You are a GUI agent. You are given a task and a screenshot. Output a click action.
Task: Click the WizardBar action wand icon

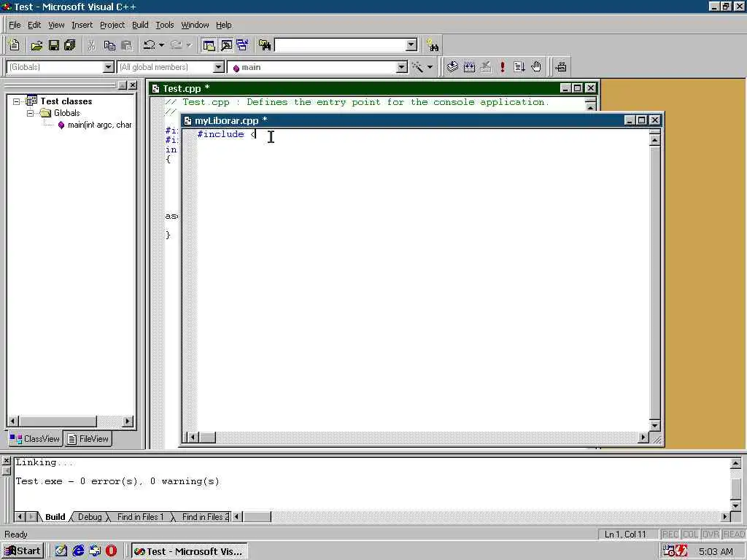tap(418, 67)
